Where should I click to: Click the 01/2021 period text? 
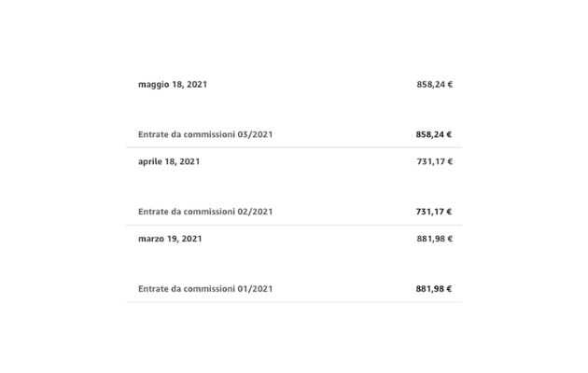click(255, 289)
